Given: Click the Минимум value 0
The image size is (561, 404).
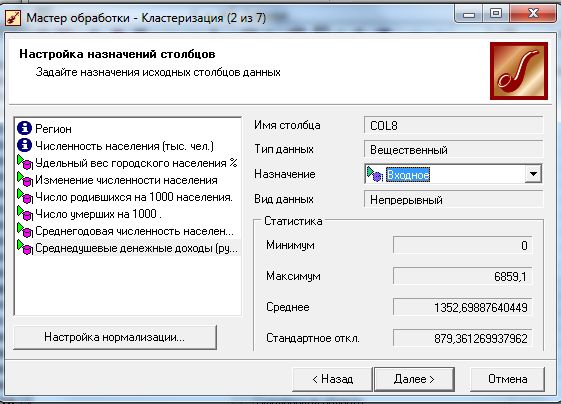Looking at the screenshot, I should [463, 245].
